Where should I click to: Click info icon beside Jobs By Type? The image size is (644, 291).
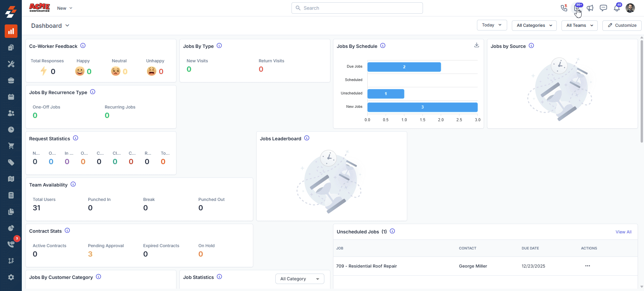(219, 46)
